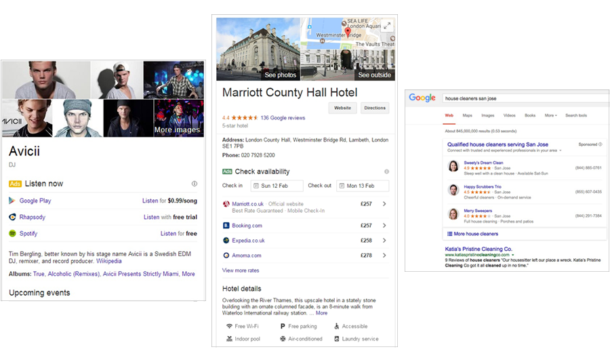Click the Expedia.co.uk logo icon

coord(226,241)
